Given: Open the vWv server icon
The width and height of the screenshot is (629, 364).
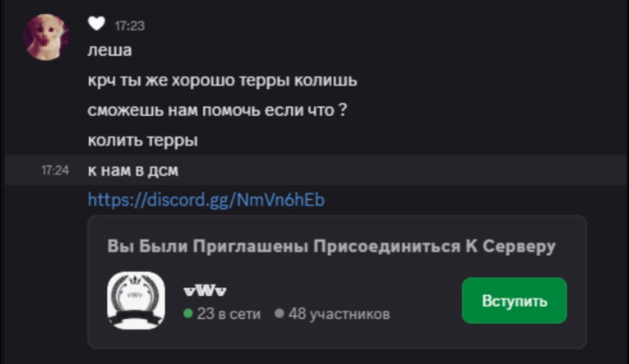Looking at the screenshot, I should pos(136,301).
